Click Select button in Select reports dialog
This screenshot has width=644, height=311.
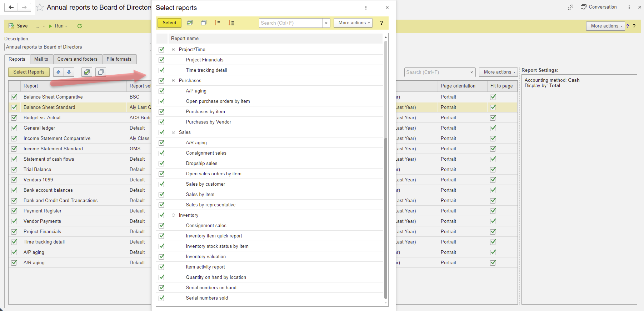pos(170,23)
